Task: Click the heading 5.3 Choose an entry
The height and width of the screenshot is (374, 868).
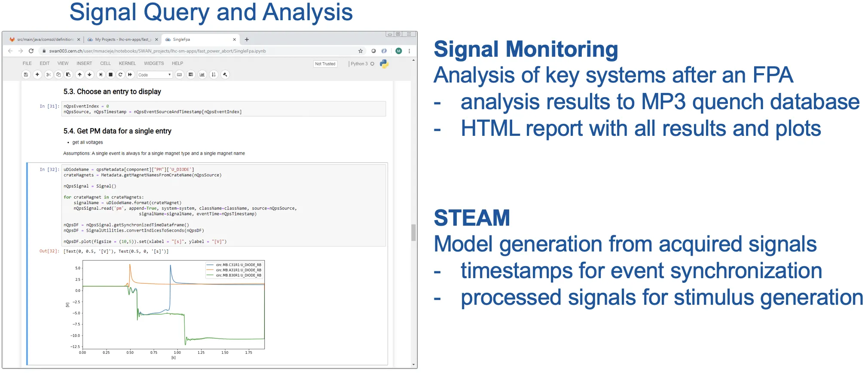Action: (x=112, y=92)
